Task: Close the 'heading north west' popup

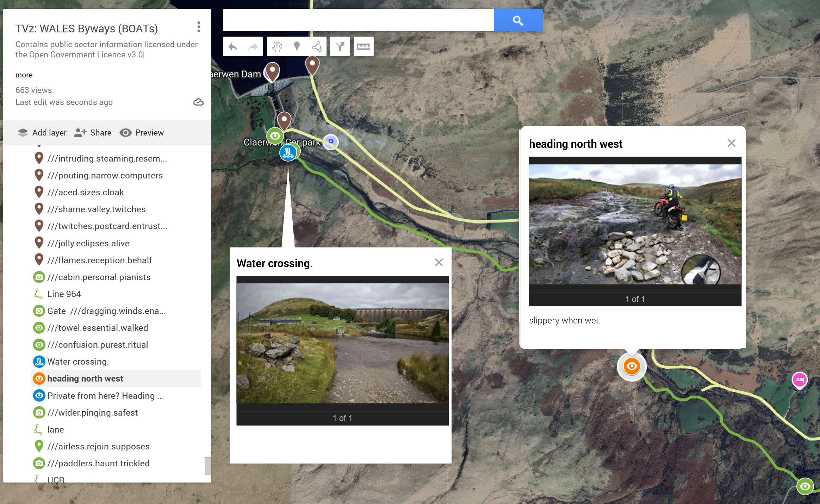Action: [731, 143]
